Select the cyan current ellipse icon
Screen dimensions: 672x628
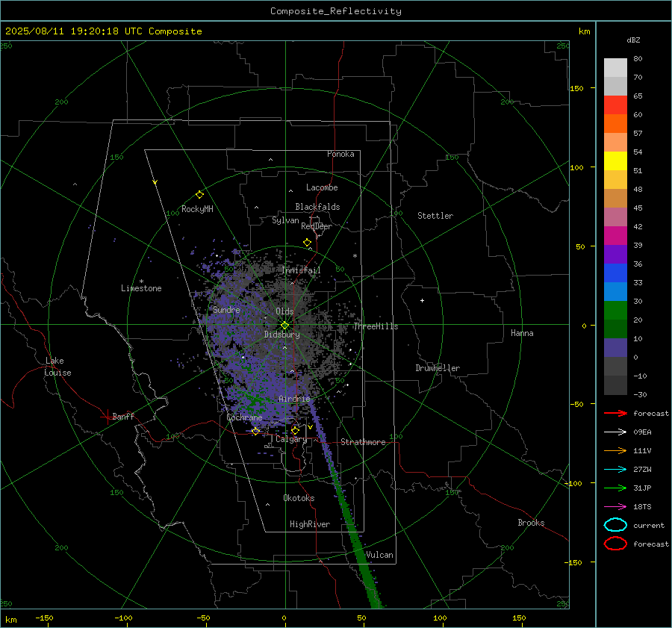615,525
